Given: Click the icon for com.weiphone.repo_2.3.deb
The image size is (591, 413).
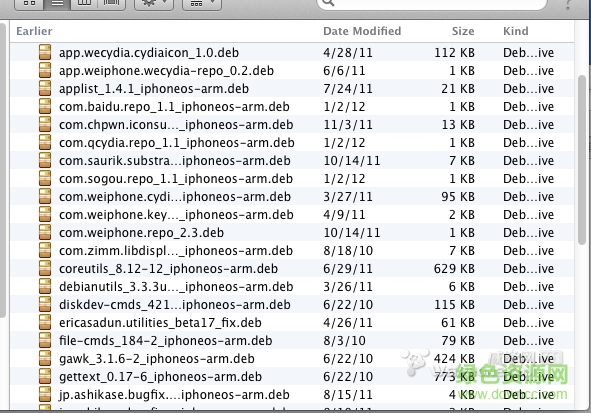Looking at the screenshot, I should [x=45, y=233].
